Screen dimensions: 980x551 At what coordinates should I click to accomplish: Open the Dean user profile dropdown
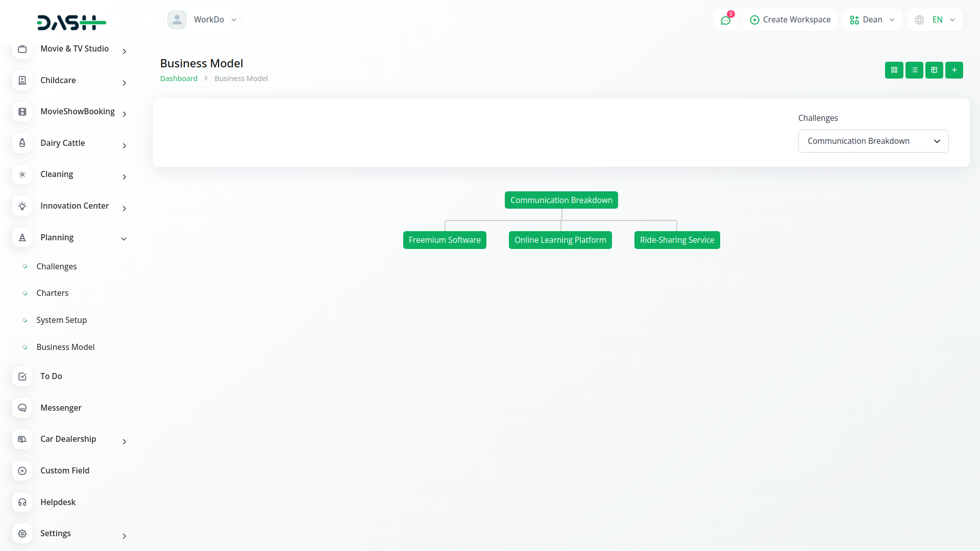point(872,20)
